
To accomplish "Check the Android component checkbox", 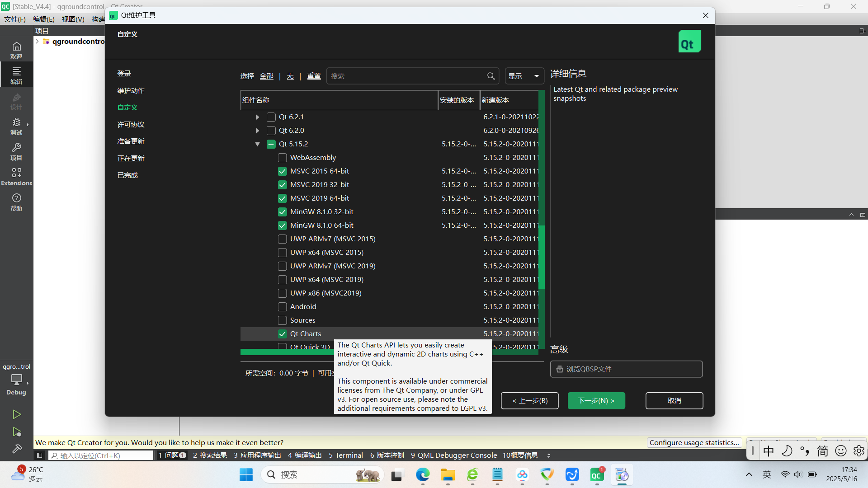I will click(283, 307).
